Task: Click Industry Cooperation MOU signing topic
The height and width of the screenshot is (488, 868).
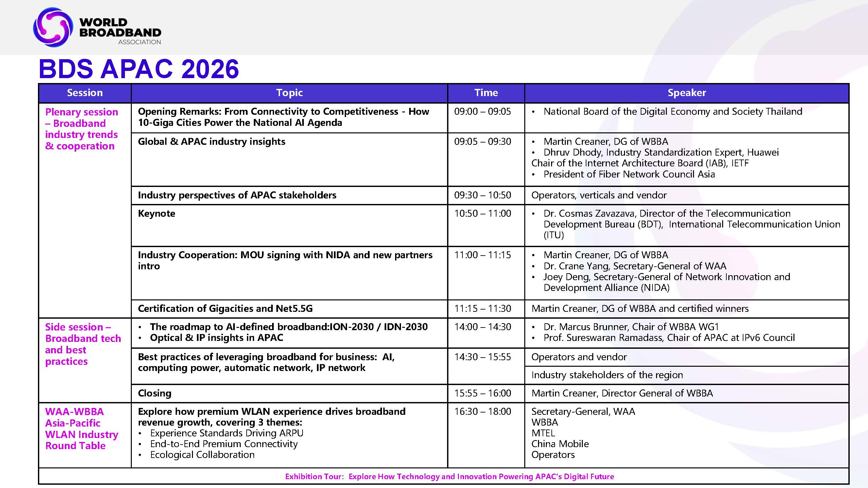Action: pos(289,273)
